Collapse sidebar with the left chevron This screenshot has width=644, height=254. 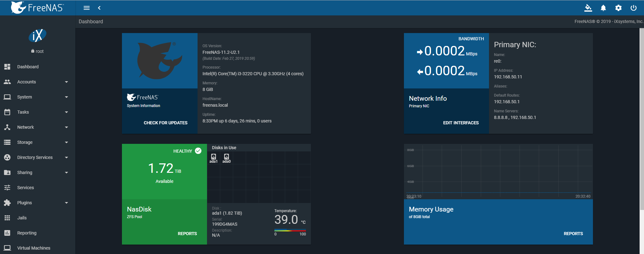pyautogui.click(x=99, y=8)
